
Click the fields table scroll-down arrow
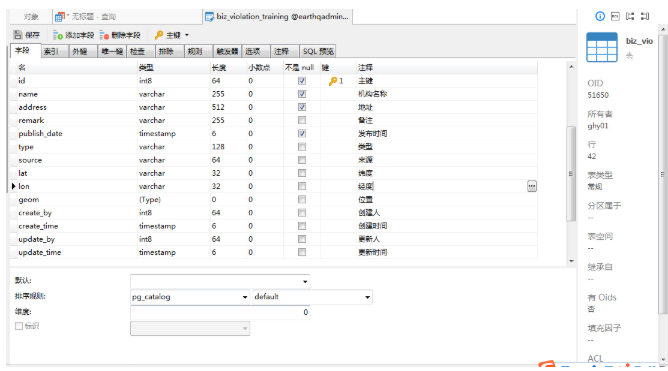pos(571,261)
